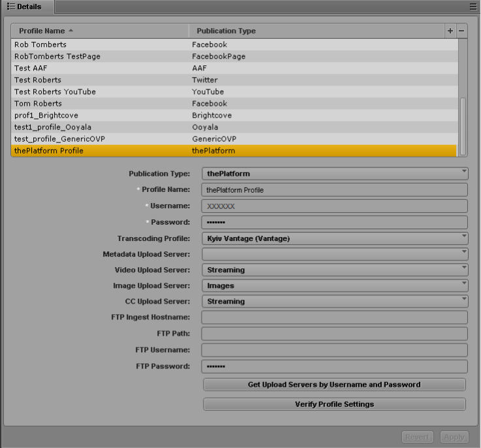Select the test_profile_GenericOVP profile row

tap(235, 139)
